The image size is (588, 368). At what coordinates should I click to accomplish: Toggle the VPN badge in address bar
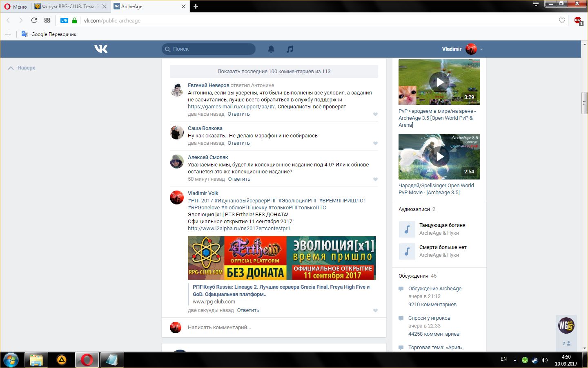click(64, 20)
